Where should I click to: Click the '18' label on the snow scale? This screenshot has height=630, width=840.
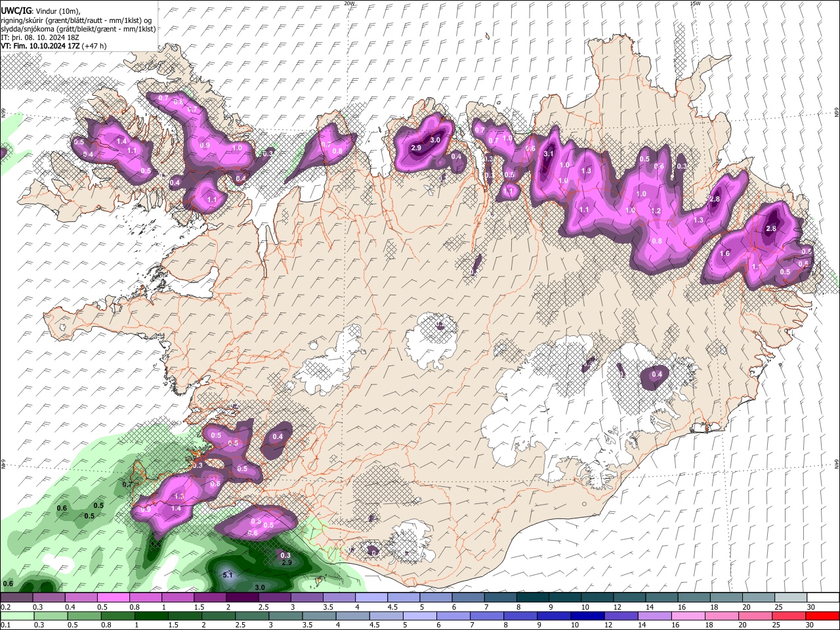coord(714,607)
